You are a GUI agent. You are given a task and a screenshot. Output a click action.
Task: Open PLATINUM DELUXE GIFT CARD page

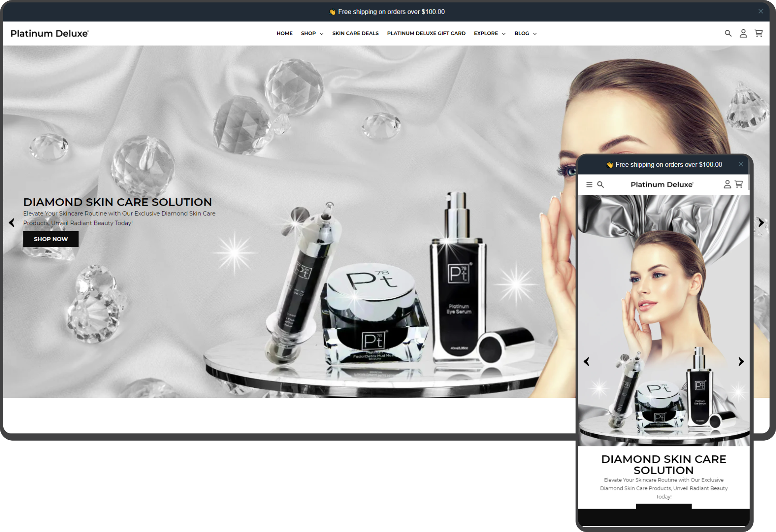(426, 34)
